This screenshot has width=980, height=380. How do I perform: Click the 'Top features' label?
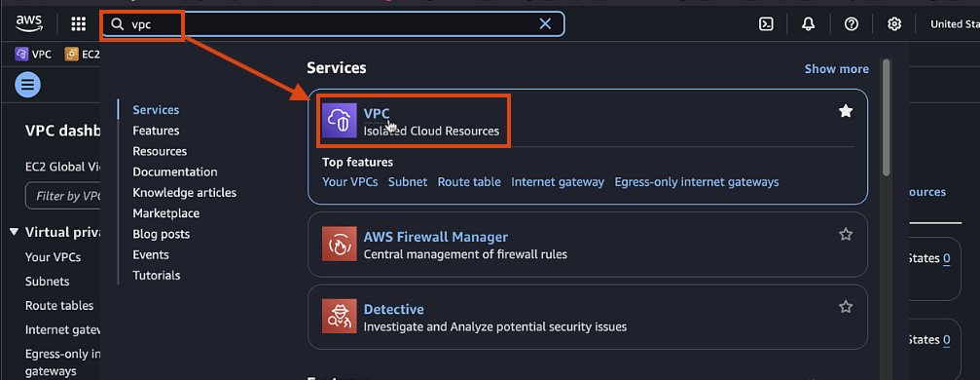(357, 162)
